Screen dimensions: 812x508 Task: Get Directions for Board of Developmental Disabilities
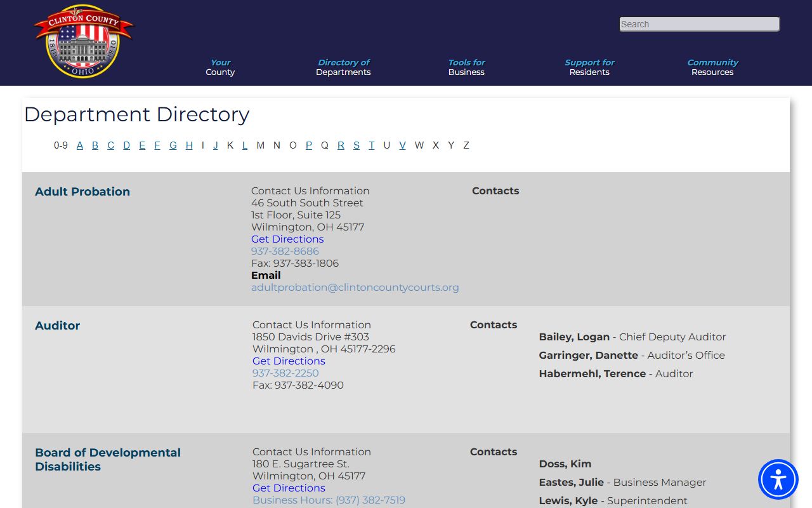(289, 488)
